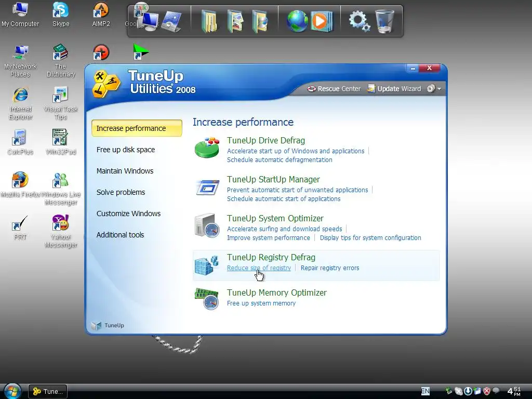
Task: Click the green flag desktop shortcut
Action: tap(141, 51)
